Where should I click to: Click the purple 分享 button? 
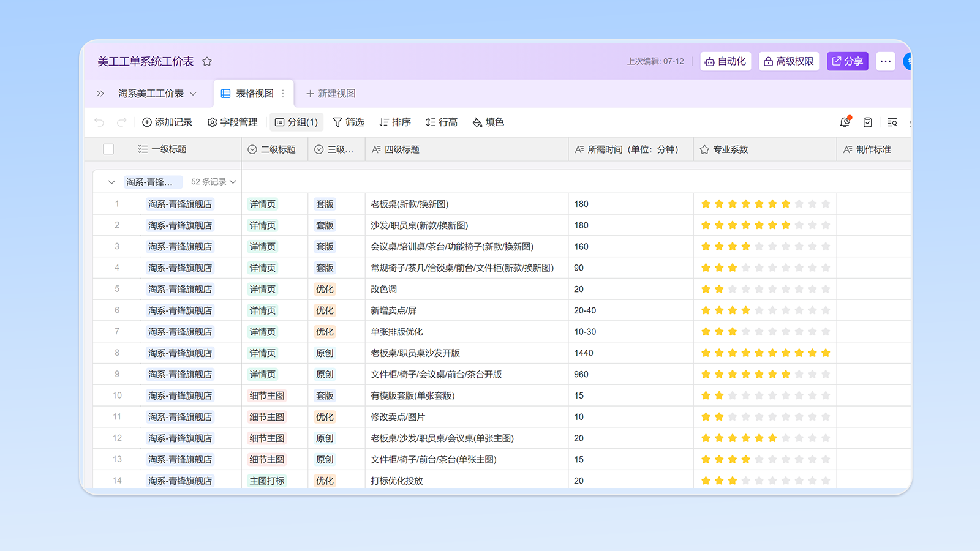click(848, 61)
